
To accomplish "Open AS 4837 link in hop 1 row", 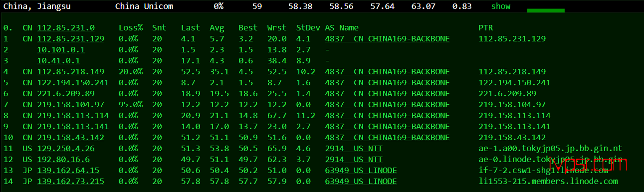I will coord(387,39).
